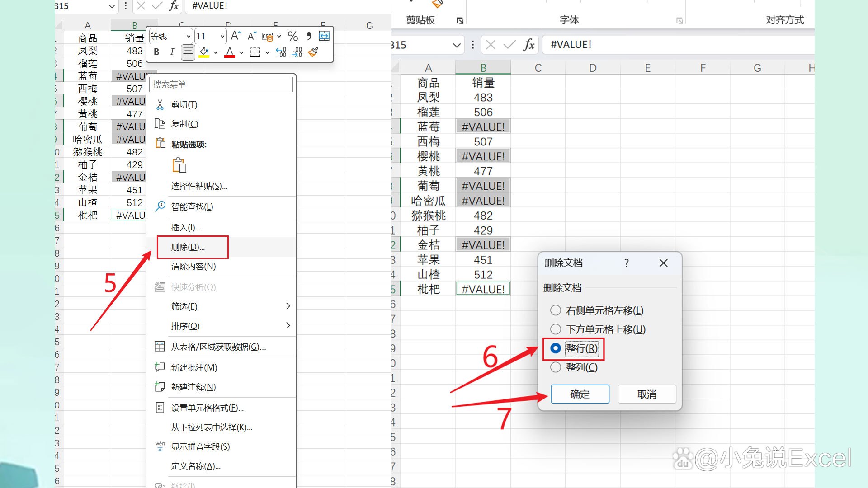Click the format painter brush icon
The height and width of the screenshot is (488, 868).
click(x=313, y=52)
